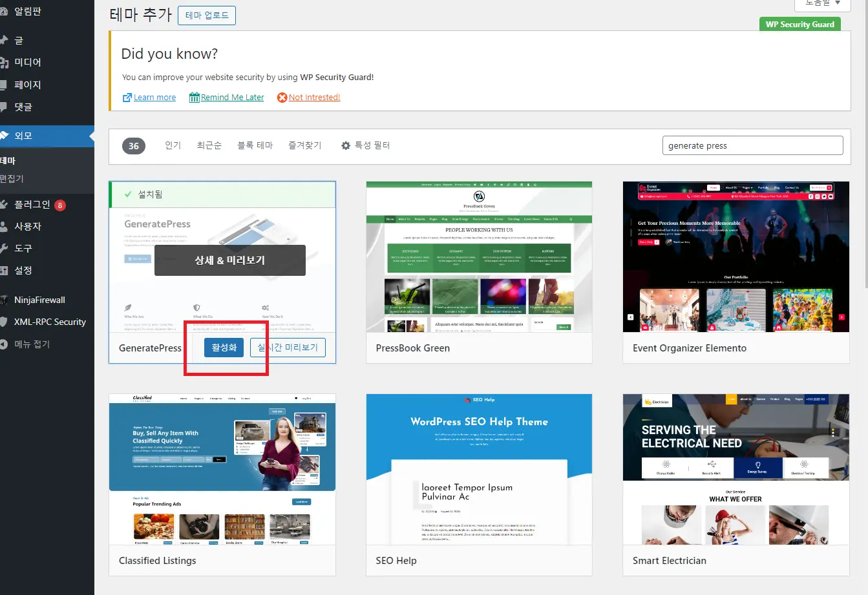Click the Not intrested! link
The width and height of the screenshot is (868, 595).
pyautogui.click(x=314, y=98)
